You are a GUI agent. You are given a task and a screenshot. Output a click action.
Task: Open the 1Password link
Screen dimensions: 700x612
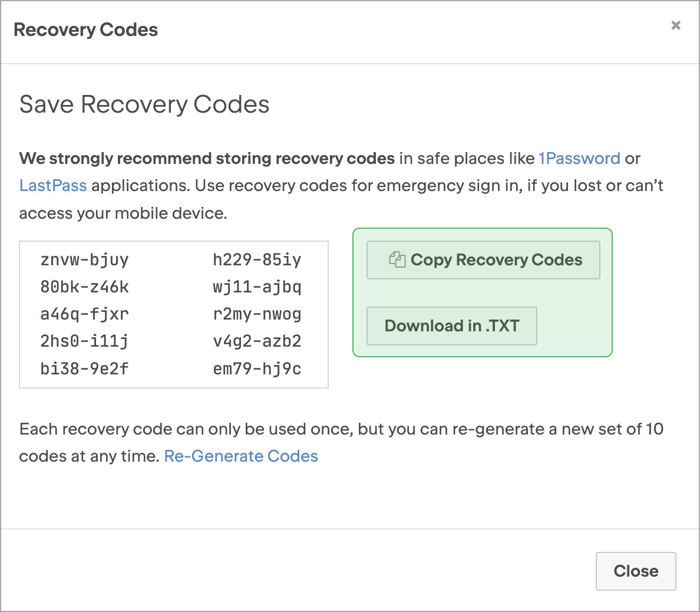tap(579, 158)
